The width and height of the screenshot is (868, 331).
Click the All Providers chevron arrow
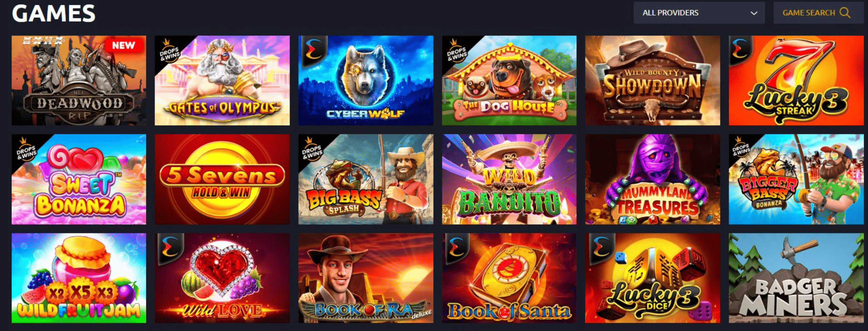tap(754, 13)
